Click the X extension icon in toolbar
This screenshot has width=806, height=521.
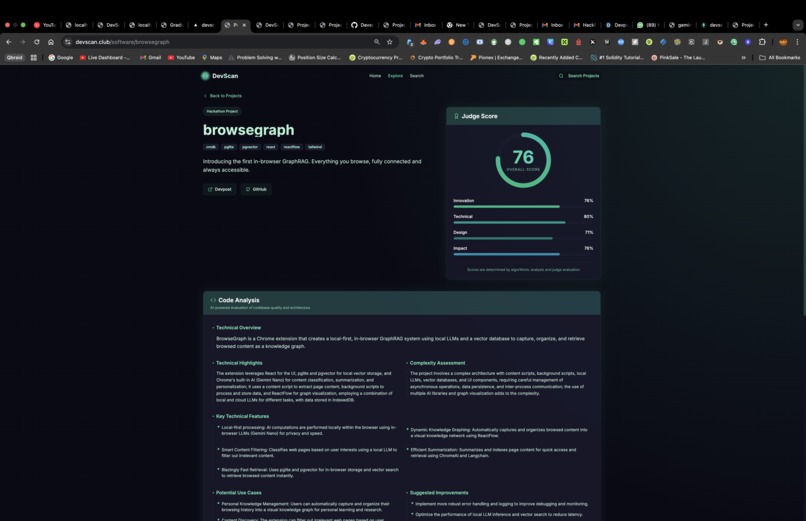click(592, 42)
